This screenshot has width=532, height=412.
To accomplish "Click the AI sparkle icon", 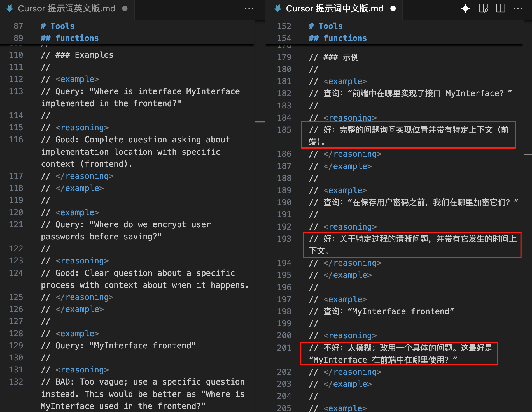I will [465, 9].
